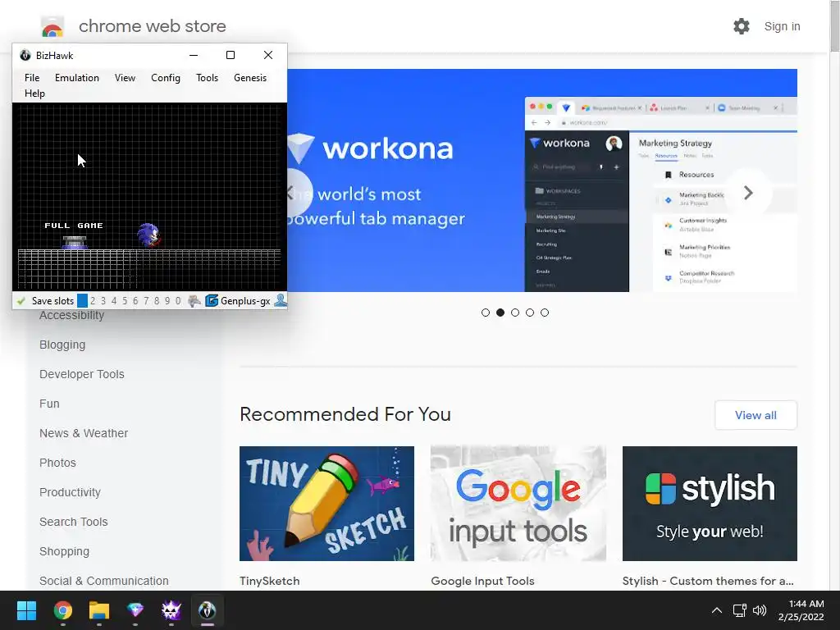This screenshot has height=630, width=840.
Task: Open the Fun category
Action: point(49,404)
